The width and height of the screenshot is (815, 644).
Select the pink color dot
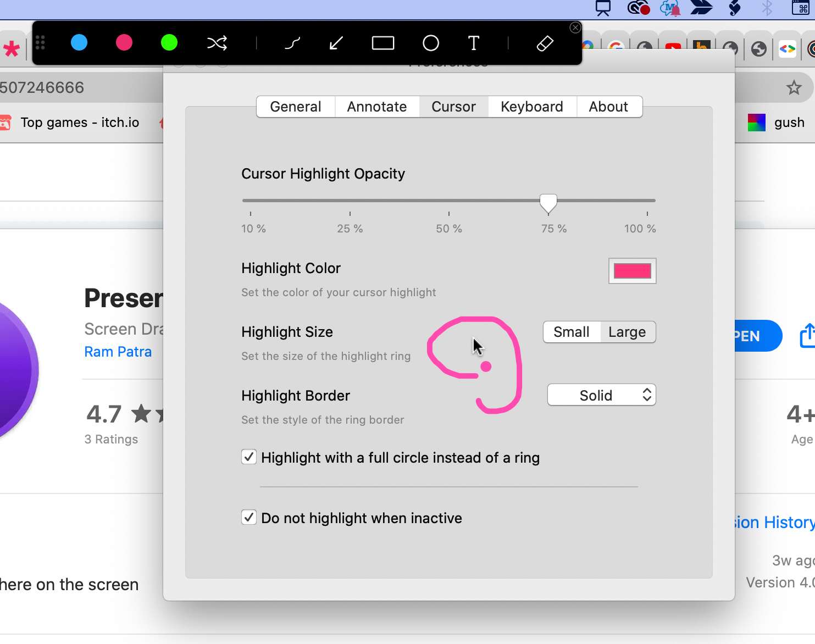click(x=124, y=42)
